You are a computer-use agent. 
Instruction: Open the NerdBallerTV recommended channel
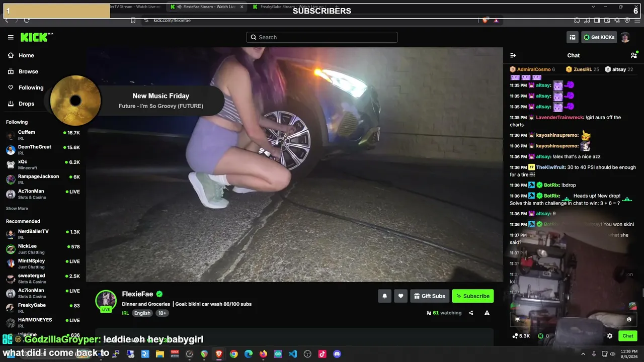[x=43, y=234]
